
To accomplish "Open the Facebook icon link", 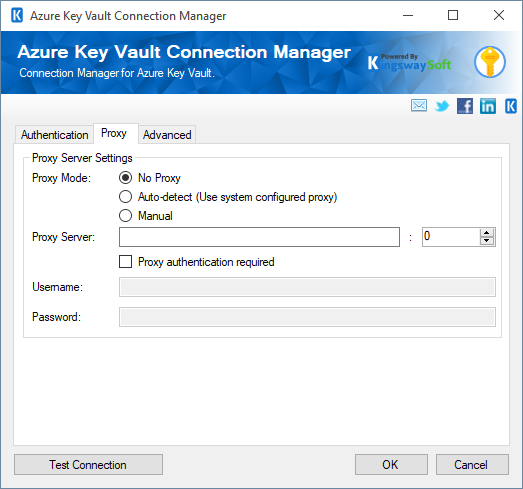I will pos(465,106).
